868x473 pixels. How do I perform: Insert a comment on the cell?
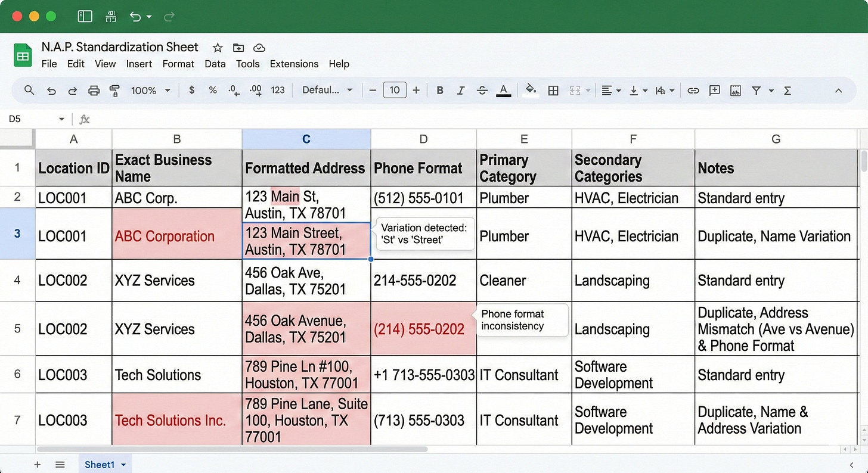point(714,90)
